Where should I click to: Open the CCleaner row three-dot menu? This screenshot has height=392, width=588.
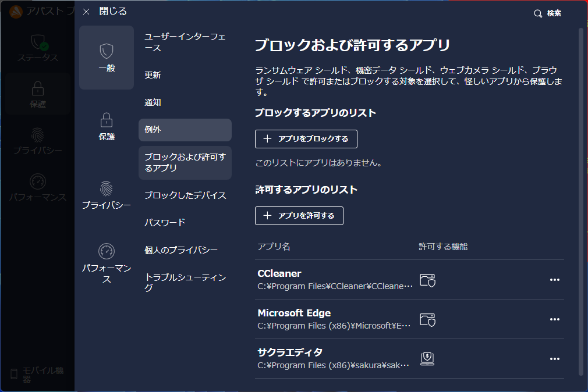click(x=555, y=280)
